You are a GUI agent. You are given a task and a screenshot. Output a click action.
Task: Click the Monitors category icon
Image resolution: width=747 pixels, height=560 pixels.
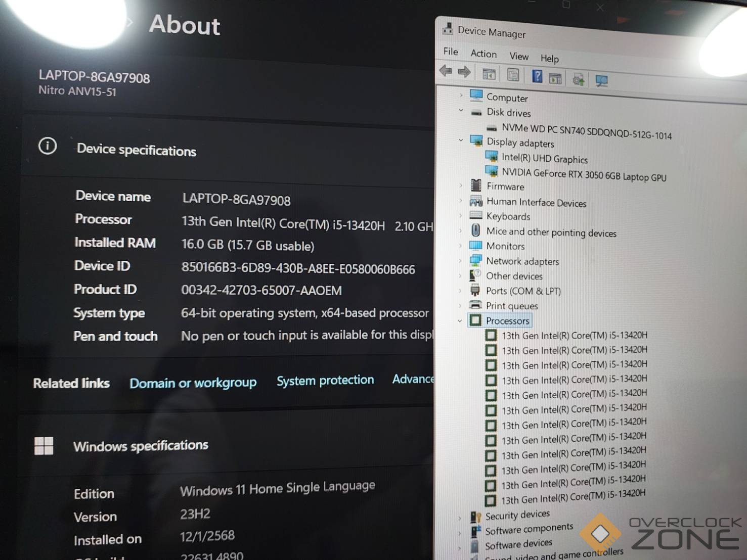tap(475, 246)
